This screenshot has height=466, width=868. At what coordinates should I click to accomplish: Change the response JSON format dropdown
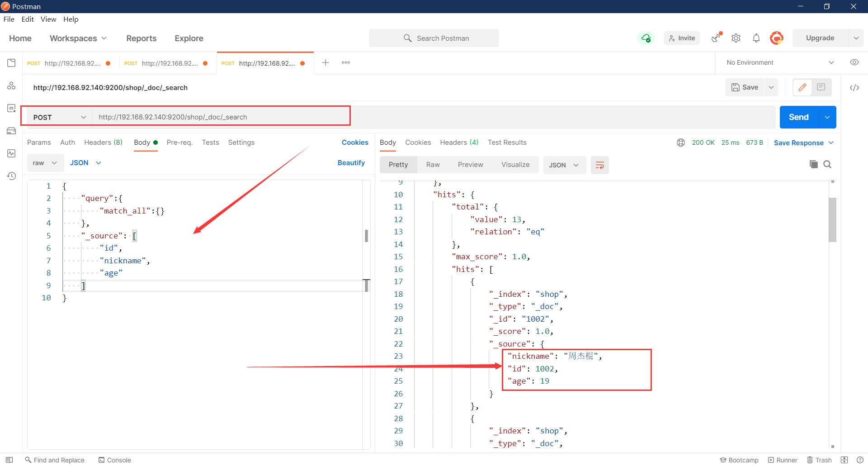[564, 165]
